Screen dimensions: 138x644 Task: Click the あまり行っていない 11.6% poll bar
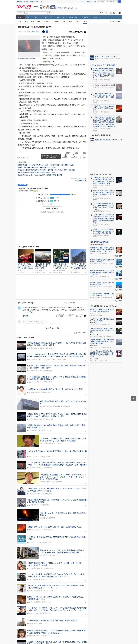(52, 198)
